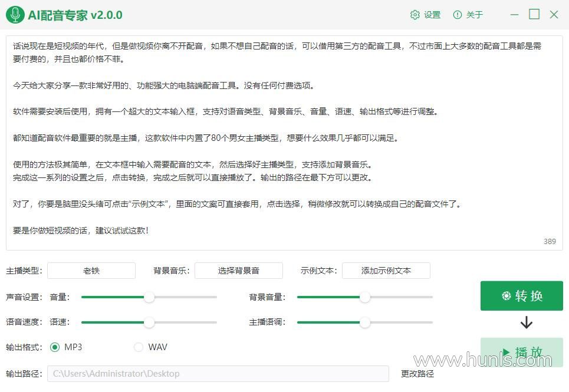Click the 389 character count
This screenshot has width=569, height=392.
pos(550,242)
